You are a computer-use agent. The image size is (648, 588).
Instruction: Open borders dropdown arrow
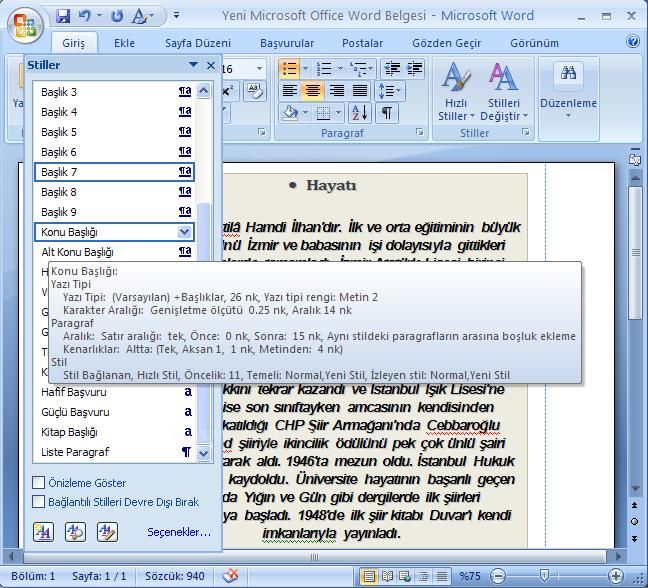point(338,112)
